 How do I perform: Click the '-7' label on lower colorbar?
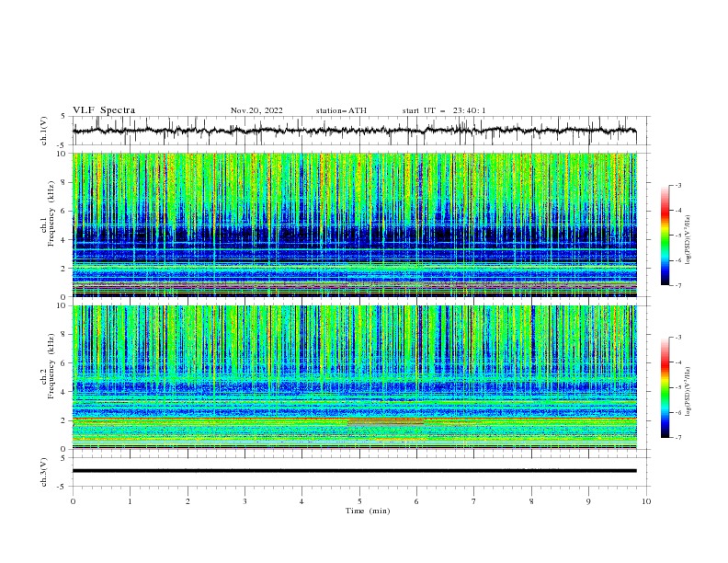tap(678, 437)
